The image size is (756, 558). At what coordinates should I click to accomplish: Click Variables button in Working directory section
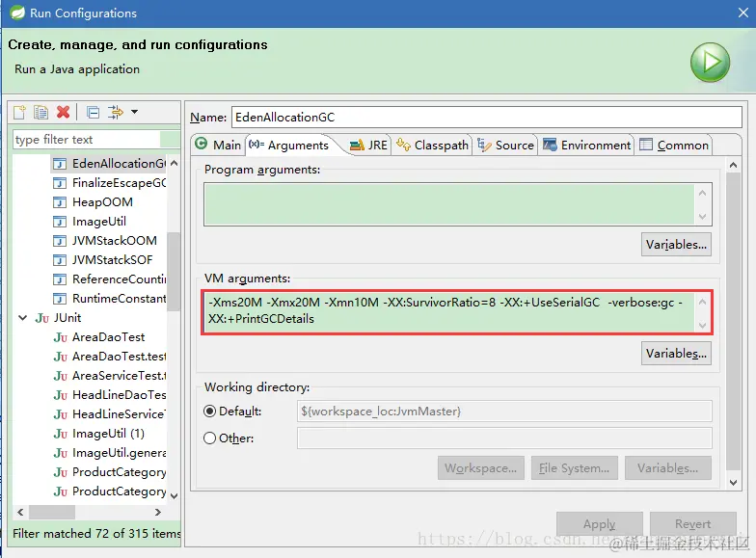pos(667,468)
